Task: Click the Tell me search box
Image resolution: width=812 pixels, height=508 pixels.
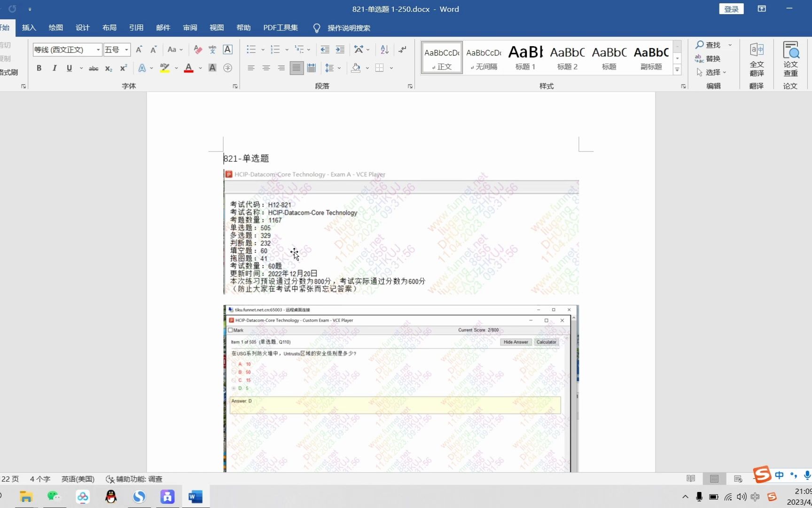Action: (x=349, y=28)
